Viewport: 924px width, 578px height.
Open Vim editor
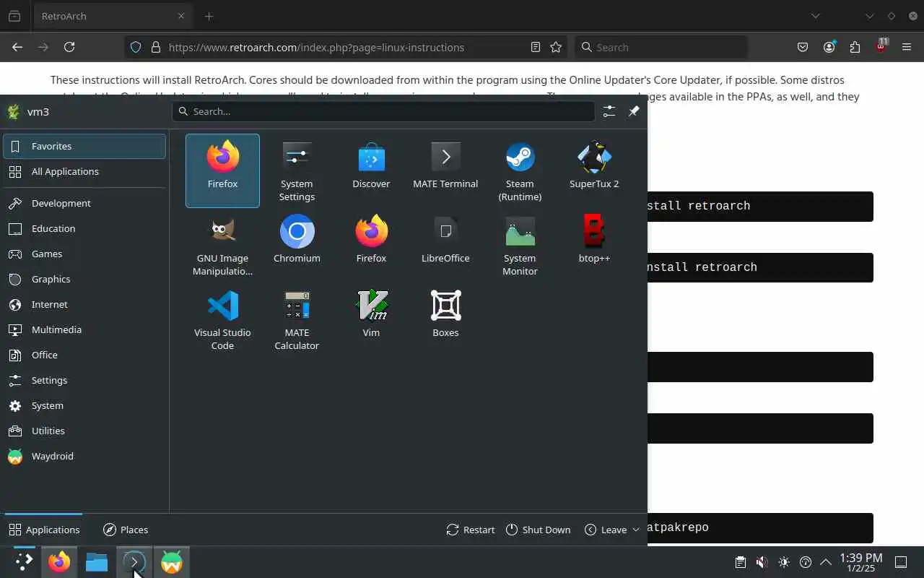click(371, 319)
